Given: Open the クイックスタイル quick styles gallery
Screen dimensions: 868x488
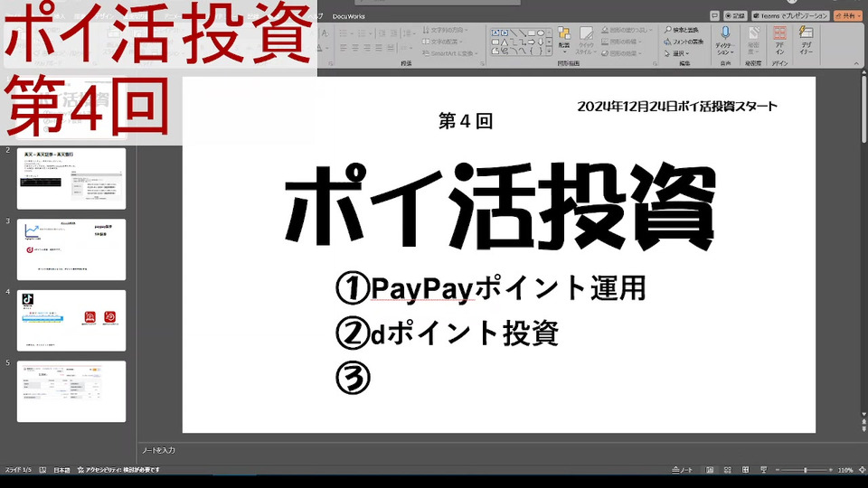Looking at the screenshot, I should coord(586,41).
